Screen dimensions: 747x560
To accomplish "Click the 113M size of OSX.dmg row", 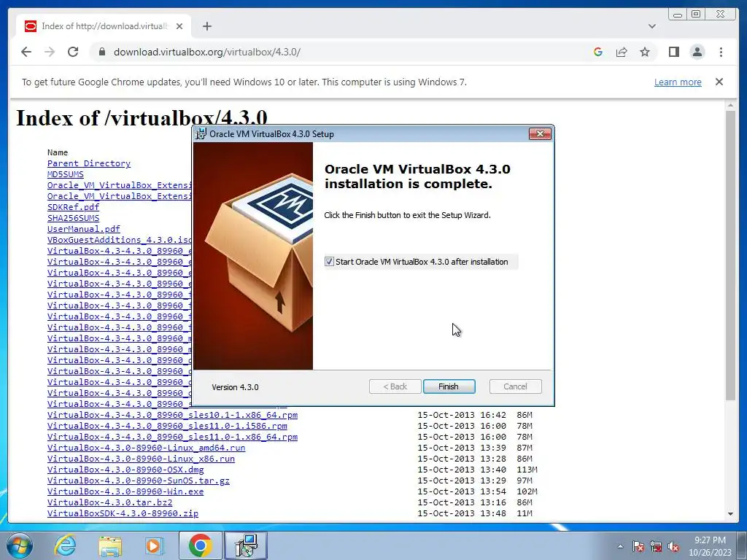I will [x=527, y=470].
